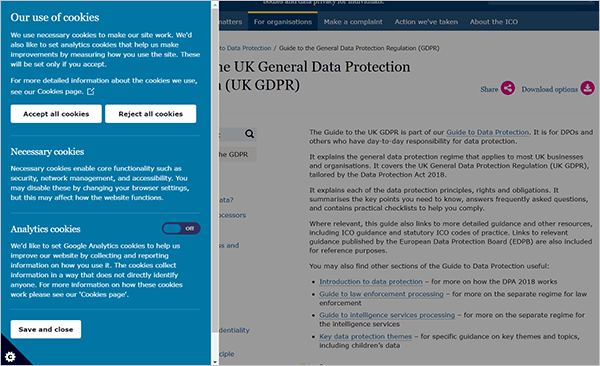Viewport: 600px width, 366px height.
Task: Click the Share icon
Action: click(x=508, y=88)
